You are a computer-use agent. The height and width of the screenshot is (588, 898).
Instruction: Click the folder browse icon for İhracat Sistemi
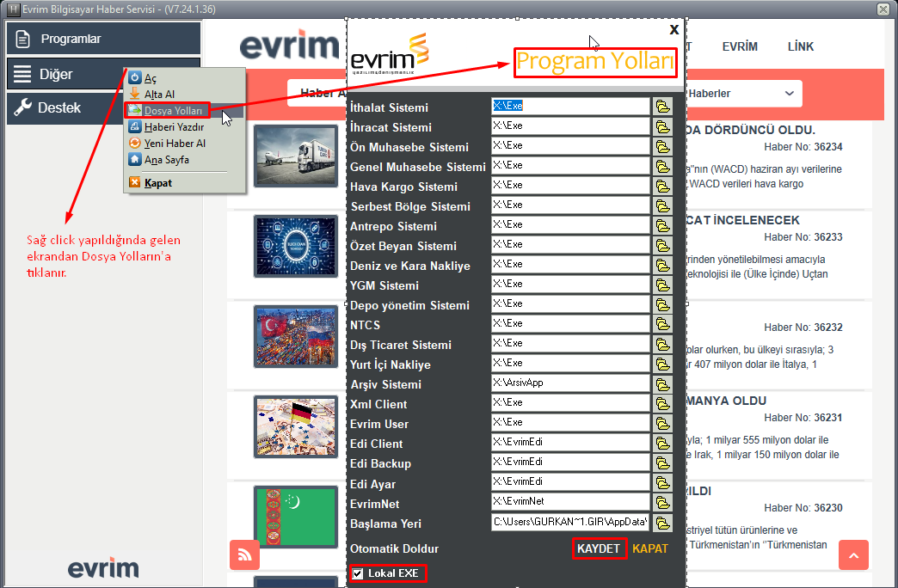(x=662, y=126)
